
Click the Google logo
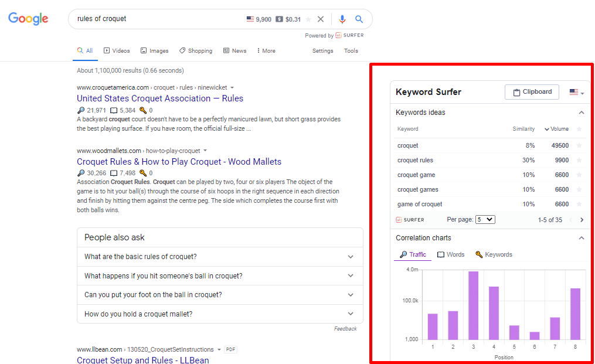[28, 19]
